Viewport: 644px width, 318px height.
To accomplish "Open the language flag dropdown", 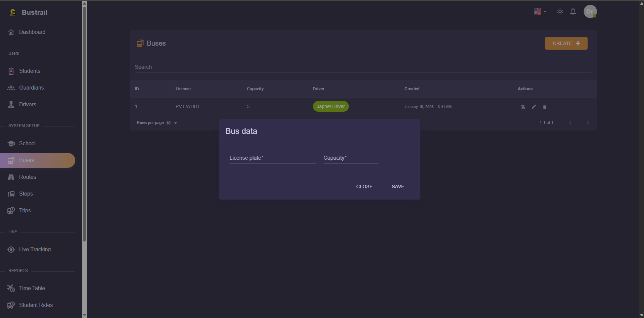I will click(541, 11).
